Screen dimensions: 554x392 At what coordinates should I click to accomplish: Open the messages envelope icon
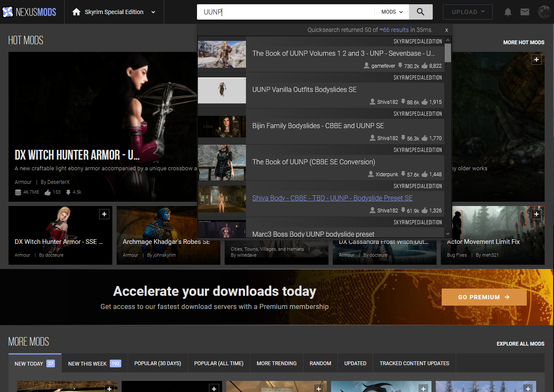click(x=525, y=12)
